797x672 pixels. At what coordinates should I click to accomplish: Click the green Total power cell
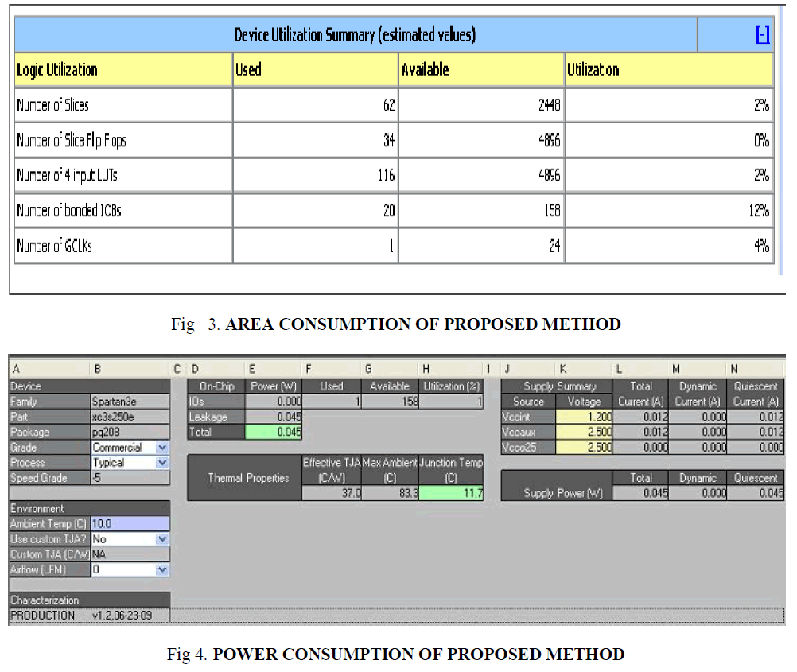tap(274, 433)
